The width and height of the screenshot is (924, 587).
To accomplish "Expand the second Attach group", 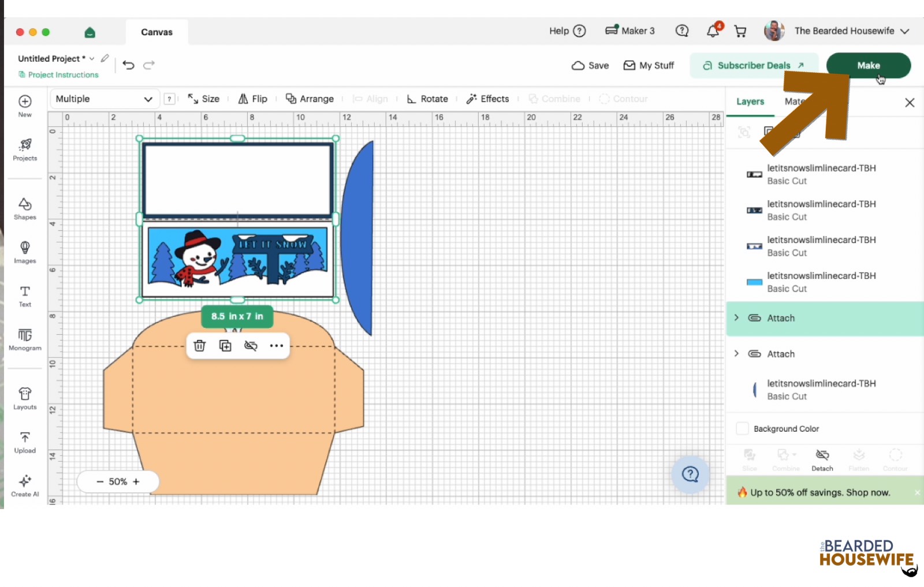I will click(x=736, y=353).
